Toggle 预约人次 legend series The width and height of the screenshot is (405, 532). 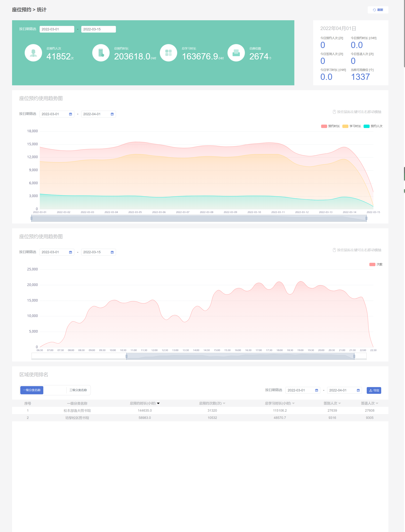point(373,126)
